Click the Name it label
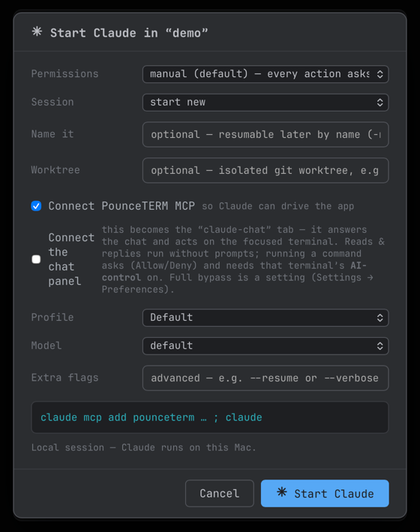The height and width of the screenshot is (532, 420). pos(52,133)
